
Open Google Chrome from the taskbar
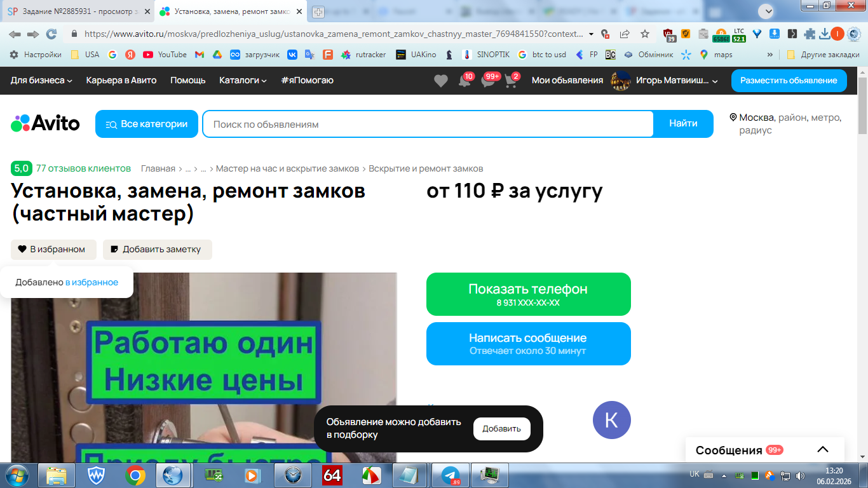click(x=135, y=475)
